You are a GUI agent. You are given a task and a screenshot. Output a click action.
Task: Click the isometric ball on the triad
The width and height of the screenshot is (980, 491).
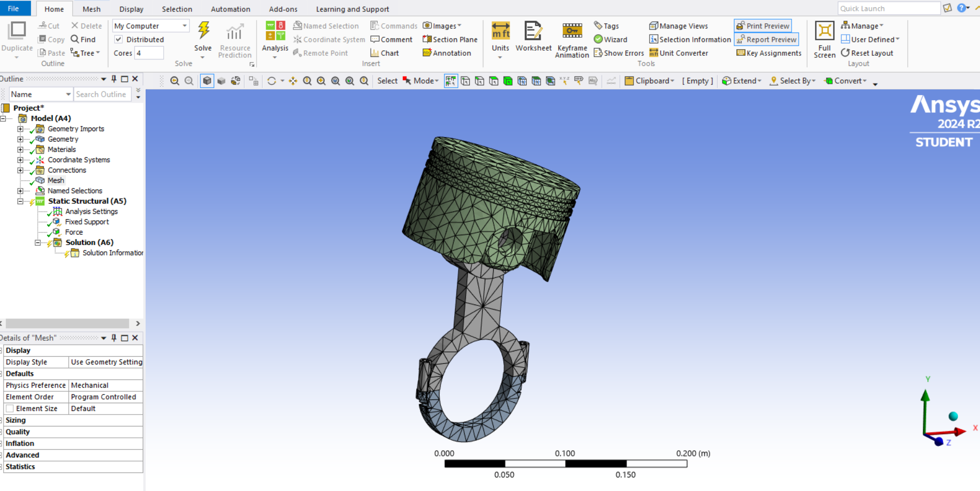953,417
